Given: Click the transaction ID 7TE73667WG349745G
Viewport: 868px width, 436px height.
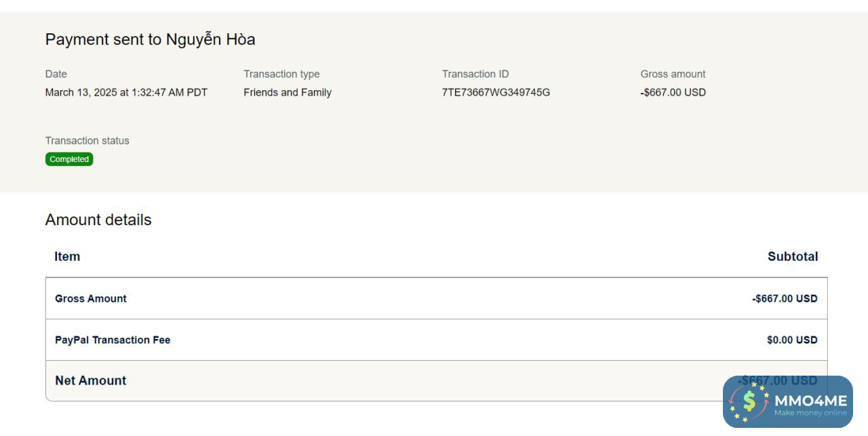Looking at the screenshot, I should (x=496, y=92).
